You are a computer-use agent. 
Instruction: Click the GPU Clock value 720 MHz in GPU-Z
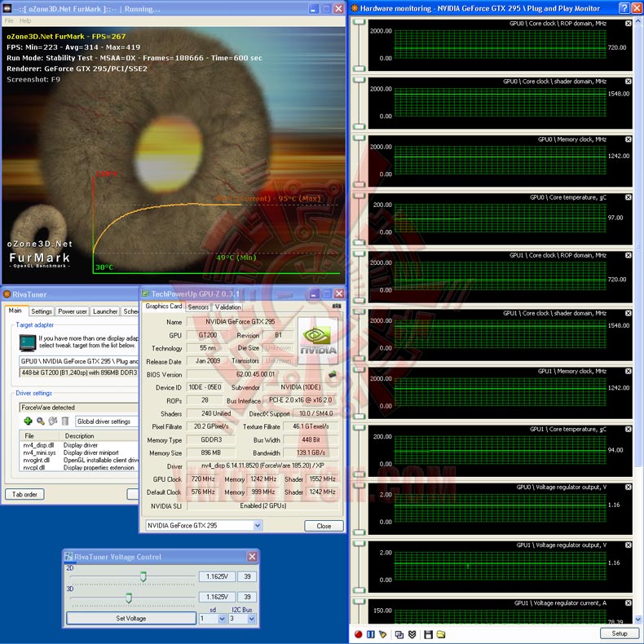(203, 479)
